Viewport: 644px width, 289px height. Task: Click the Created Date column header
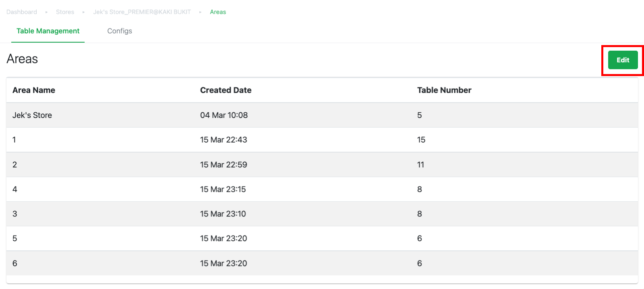[x=226, y=90]
